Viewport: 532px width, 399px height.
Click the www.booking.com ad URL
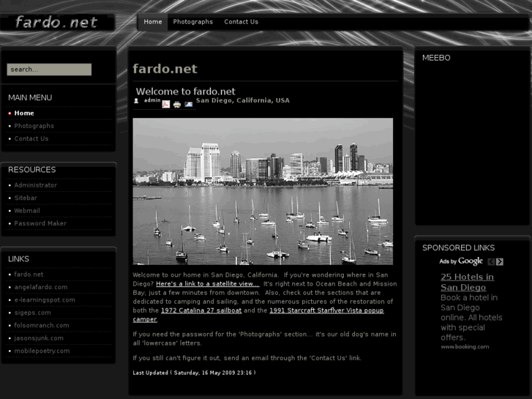[x=465, y=347]
